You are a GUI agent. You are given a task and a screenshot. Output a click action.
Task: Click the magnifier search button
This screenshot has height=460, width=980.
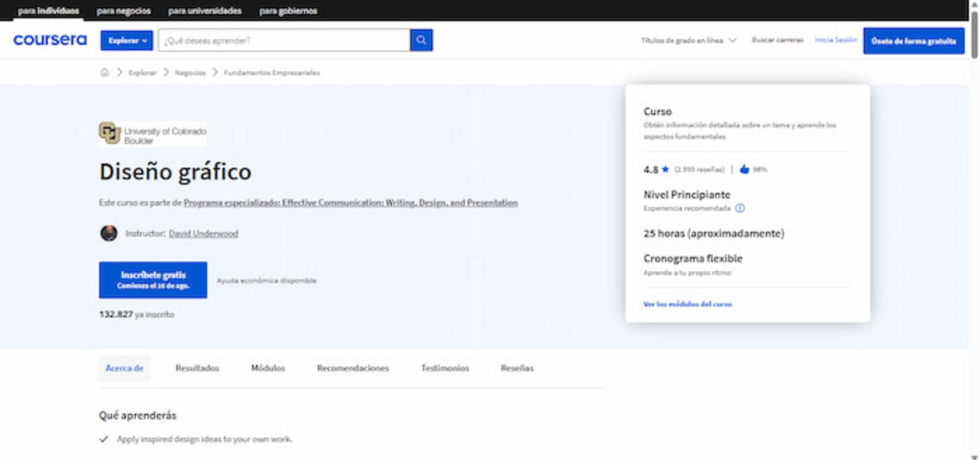point(421,40)
